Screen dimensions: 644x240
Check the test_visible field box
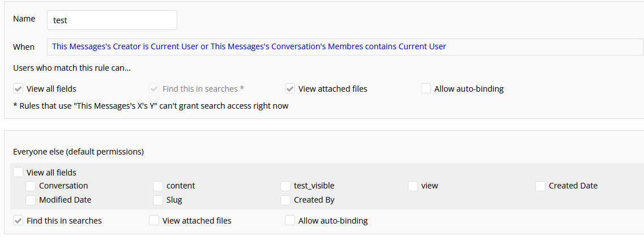pos(285,186)
